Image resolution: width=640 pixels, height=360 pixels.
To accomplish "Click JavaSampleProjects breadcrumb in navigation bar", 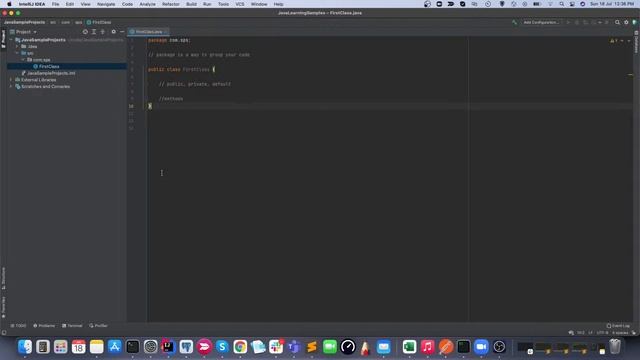I will point(24,22).
